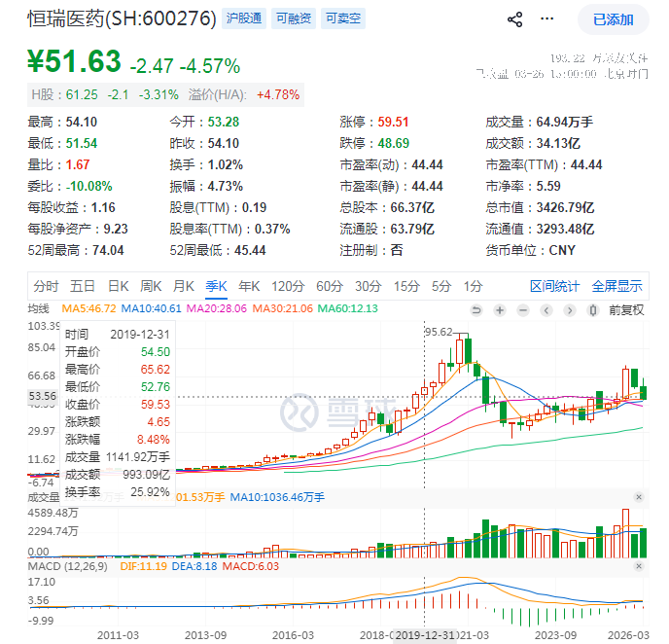
Task: Click the 全屏显示 link
Action: (616, 286)
